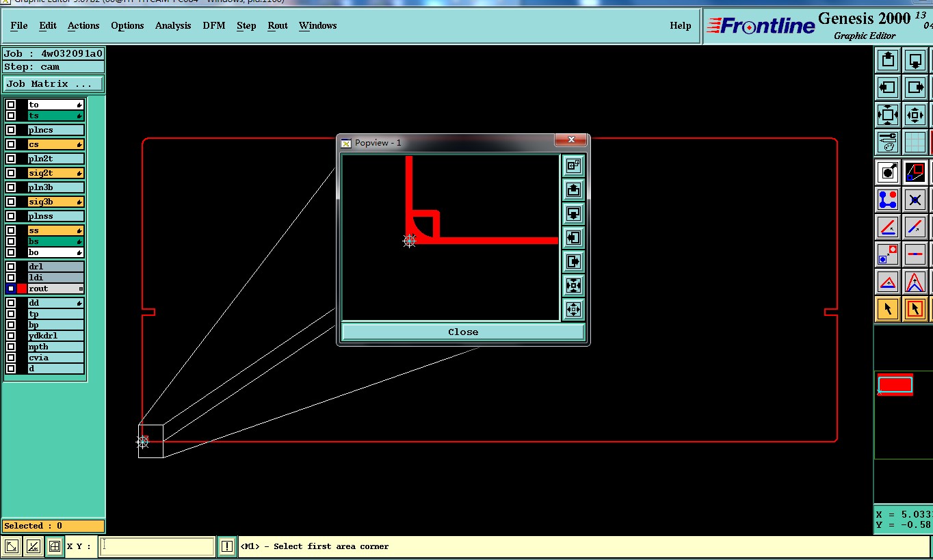The width and height of the screenshot is (933, 560).
Task: Select the npth layer name
Action: 56,347
